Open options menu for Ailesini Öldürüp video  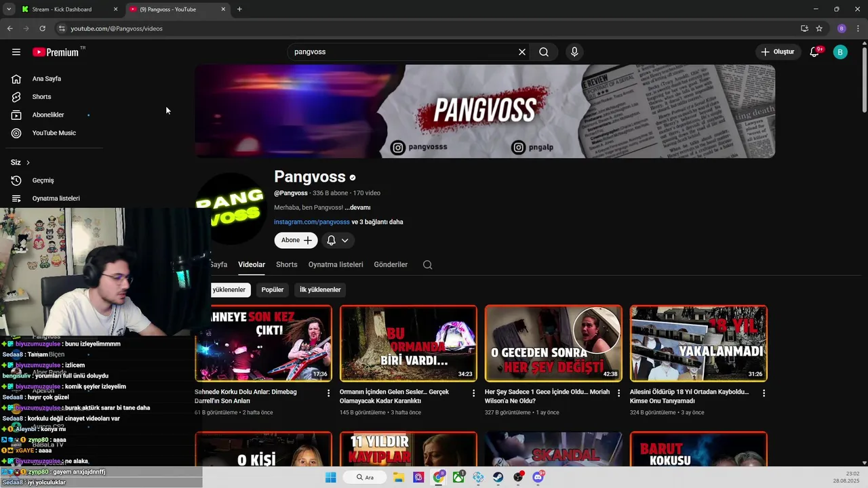764,393
